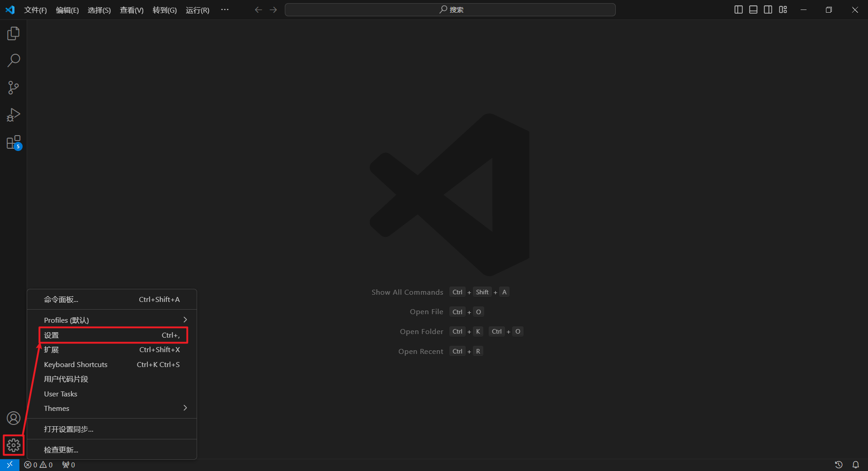Screen dimensions: 868x471
Task: Choose 扩展 in the manage menu
Action: (112, 350)
